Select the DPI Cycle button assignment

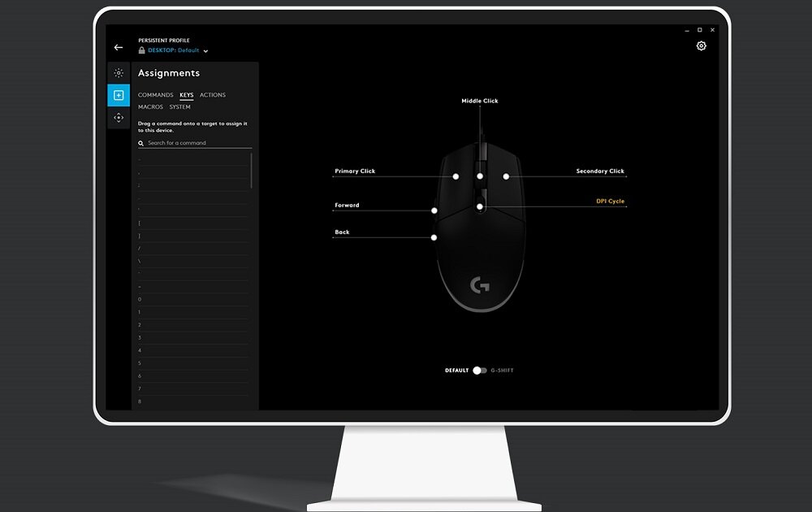[x=610, y=202]
